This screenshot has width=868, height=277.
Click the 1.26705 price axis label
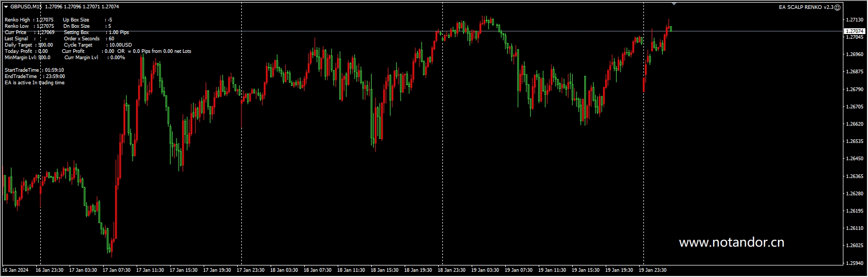pyautogui.click(x=854, y=107)
